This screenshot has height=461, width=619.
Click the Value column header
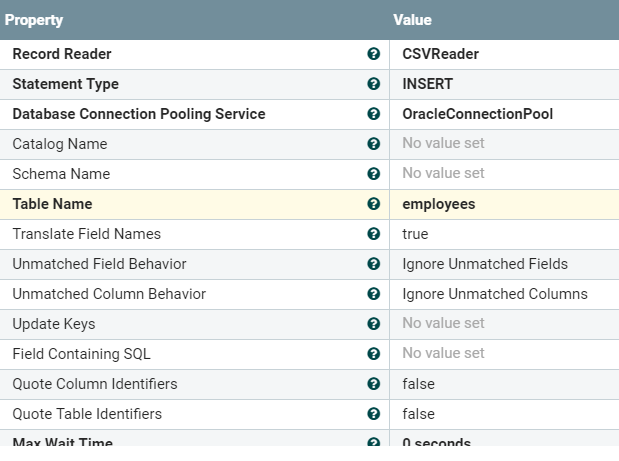click(412, 20)
